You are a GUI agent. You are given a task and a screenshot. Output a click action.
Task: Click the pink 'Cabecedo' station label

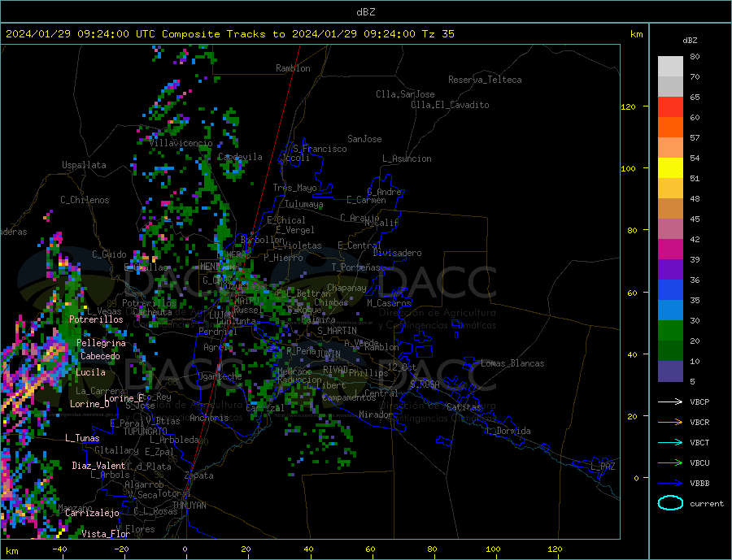(100, 356)
